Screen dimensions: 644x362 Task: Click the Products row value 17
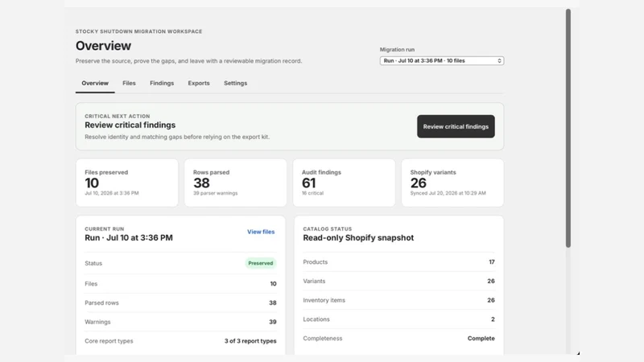[492, 262]
